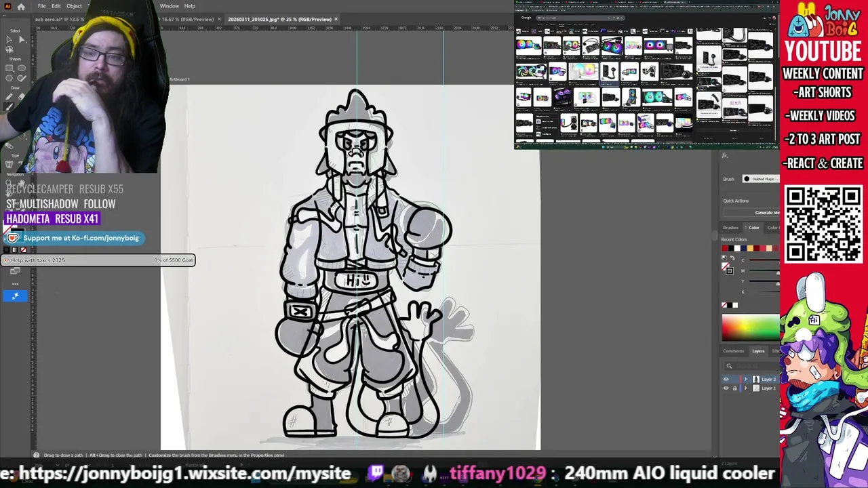Switch to the Brushes panel tab
The image size is (868, 488).
730,228
